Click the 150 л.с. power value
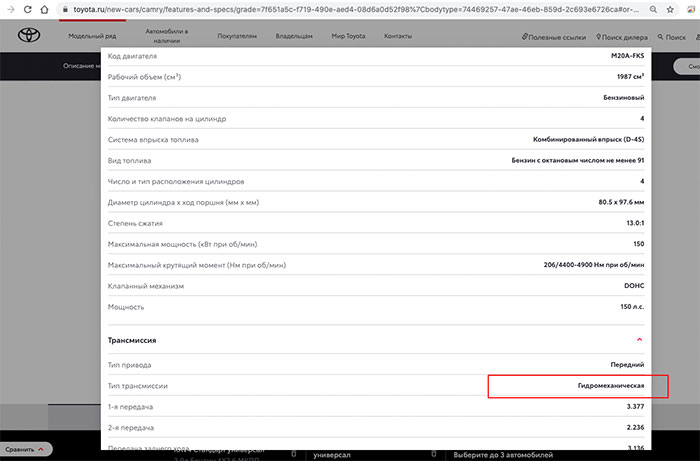700x461 pixels. tap(632, 307)
